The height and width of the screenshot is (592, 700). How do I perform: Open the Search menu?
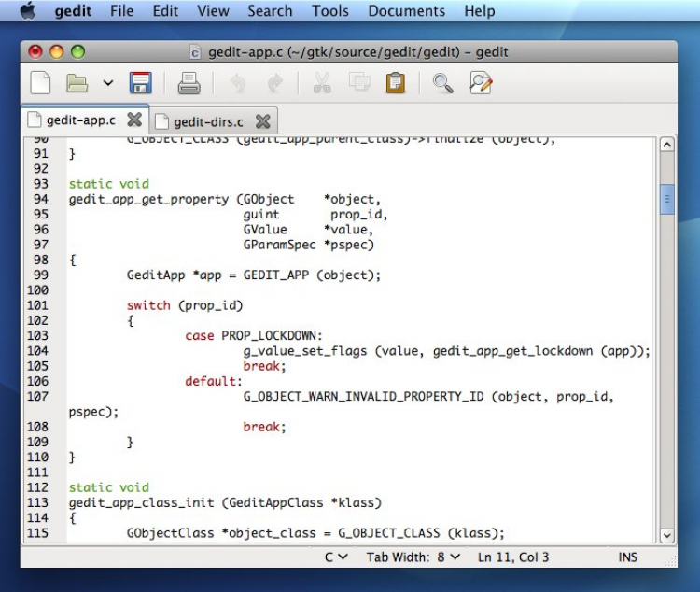click(x=270, y=10)
